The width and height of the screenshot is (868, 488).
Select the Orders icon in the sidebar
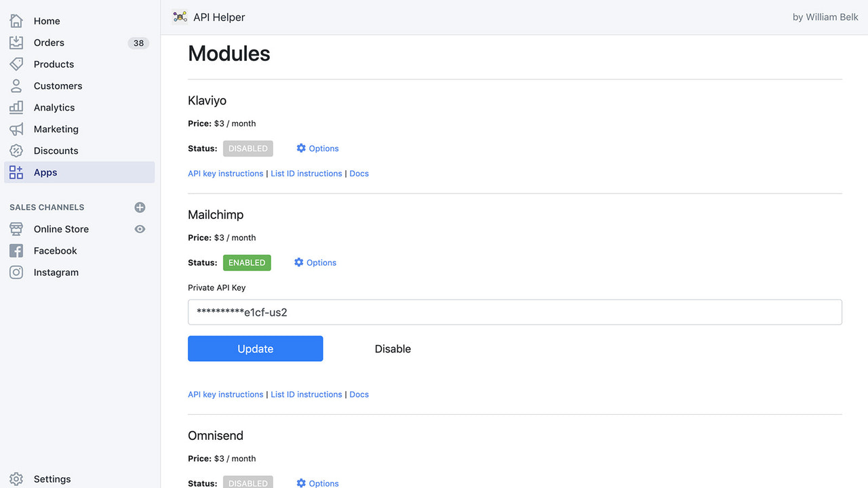[x=16, y=42]
